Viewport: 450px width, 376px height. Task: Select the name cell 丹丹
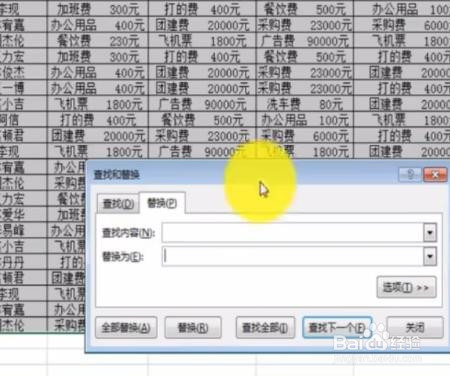click(x=23, y=262)
